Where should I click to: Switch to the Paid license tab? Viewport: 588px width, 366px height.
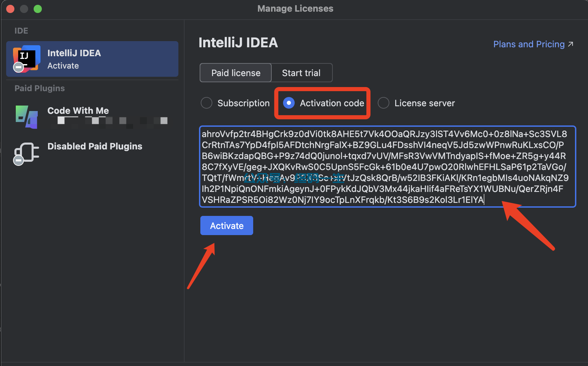(236, 73)
